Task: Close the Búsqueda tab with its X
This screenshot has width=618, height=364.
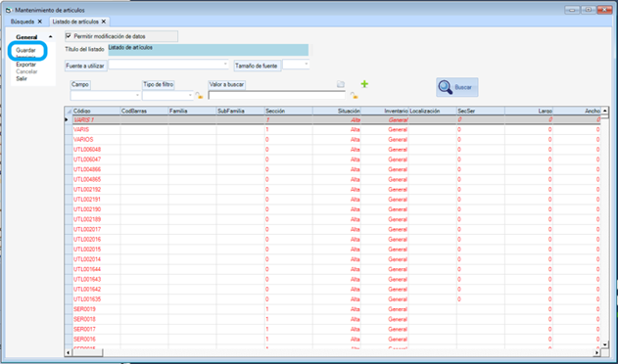Action: (x=40, y=22)
